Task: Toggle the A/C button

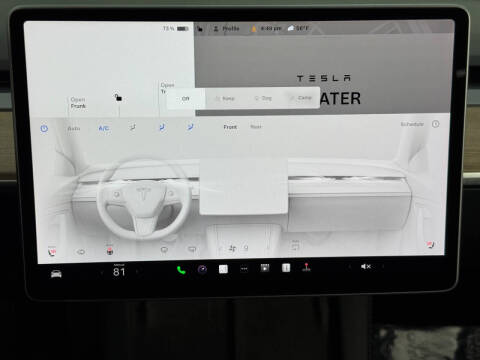Action: (104, 128)
